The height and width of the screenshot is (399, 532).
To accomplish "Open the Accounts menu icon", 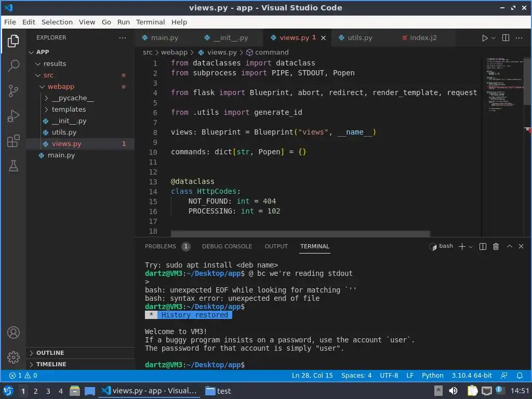I will point(13,332).
